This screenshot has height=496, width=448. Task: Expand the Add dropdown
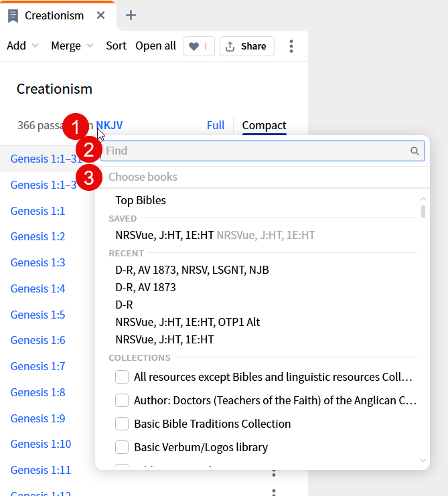click(23, 46)
